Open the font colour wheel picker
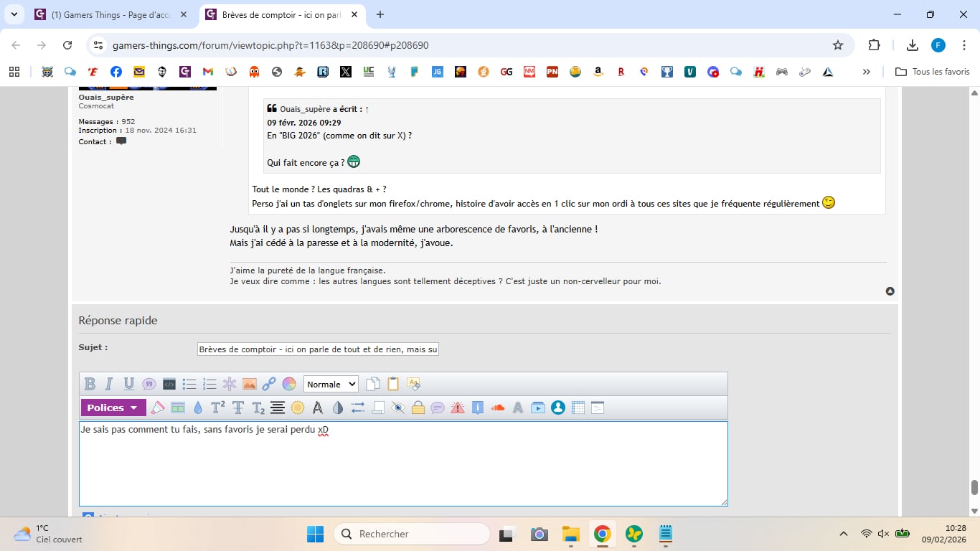The height and width of the screenshot is (551, 980). pyautogui.click(x=289, y=384)
